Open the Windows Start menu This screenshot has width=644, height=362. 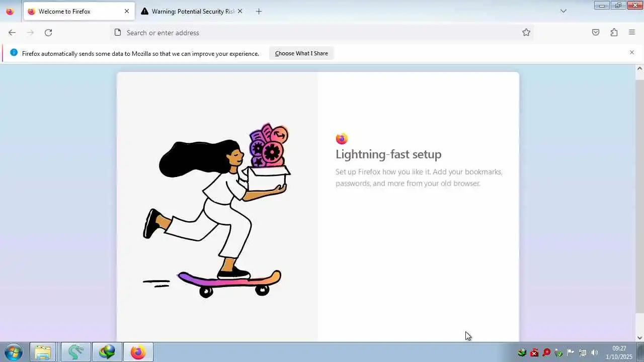pyautogui.click(x=13, y=352)
